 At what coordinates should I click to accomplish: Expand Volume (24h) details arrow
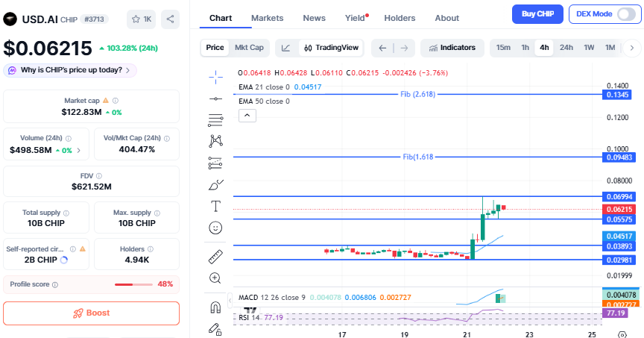tap(78, 151)
